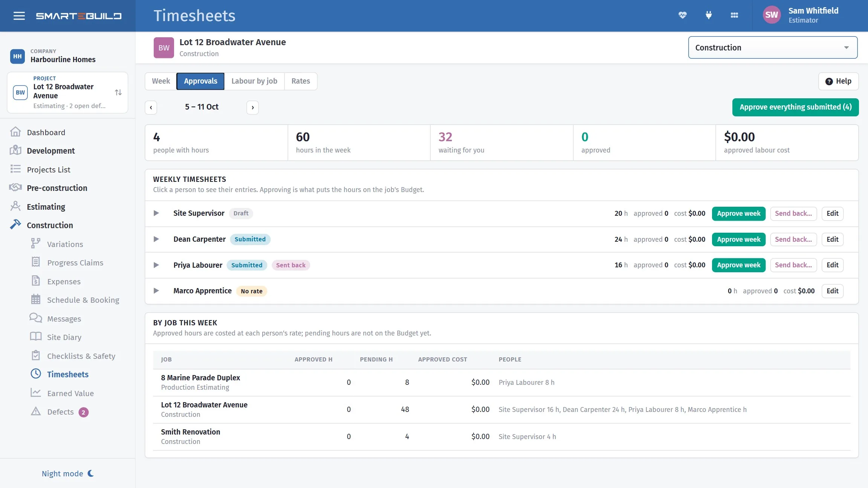Approve week for Dean Carpenter
The image size is (868, 488).
pyautogui.click(x=738, y=239)
